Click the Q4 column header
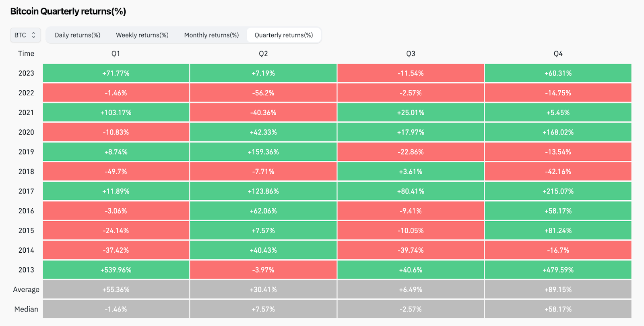This screenshot has width=644, height=326. pyautogui.click(x=558, y=54)
